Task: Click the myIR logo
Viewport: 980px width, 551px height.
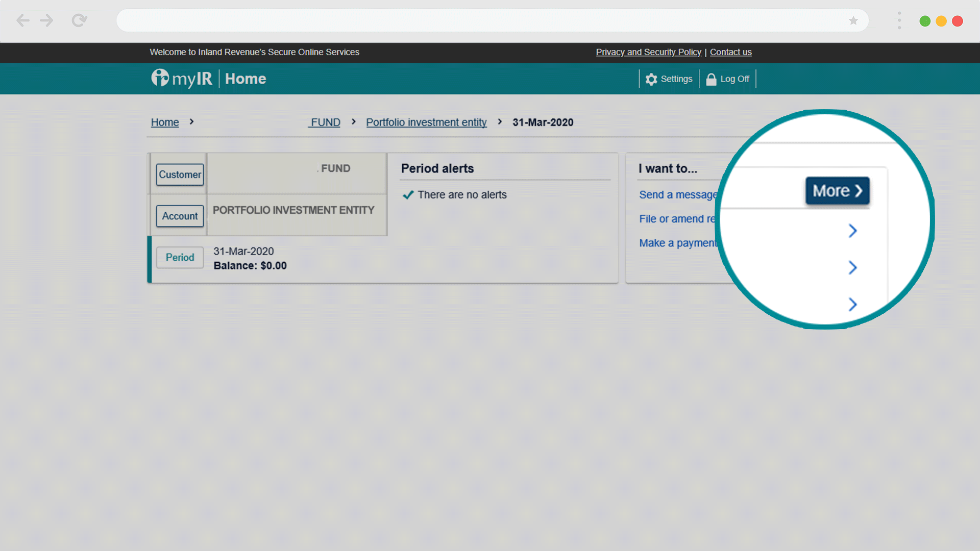Action: [x=182, y=79]
